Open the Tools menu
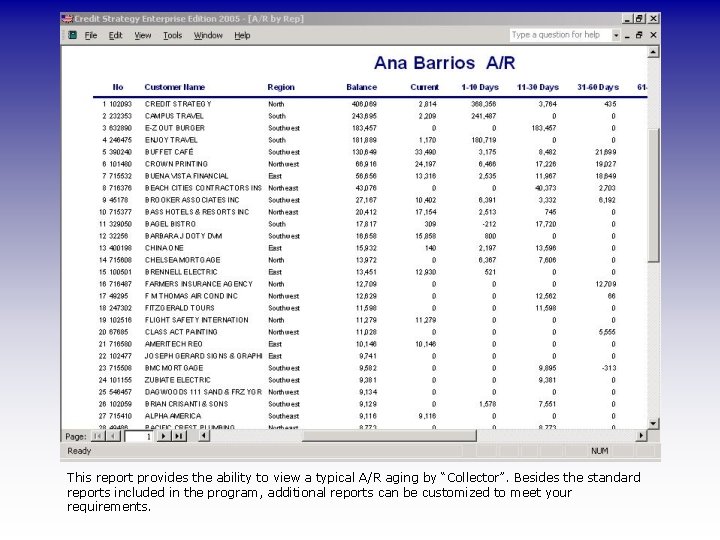The image size is (720, 540). (172, 35)
